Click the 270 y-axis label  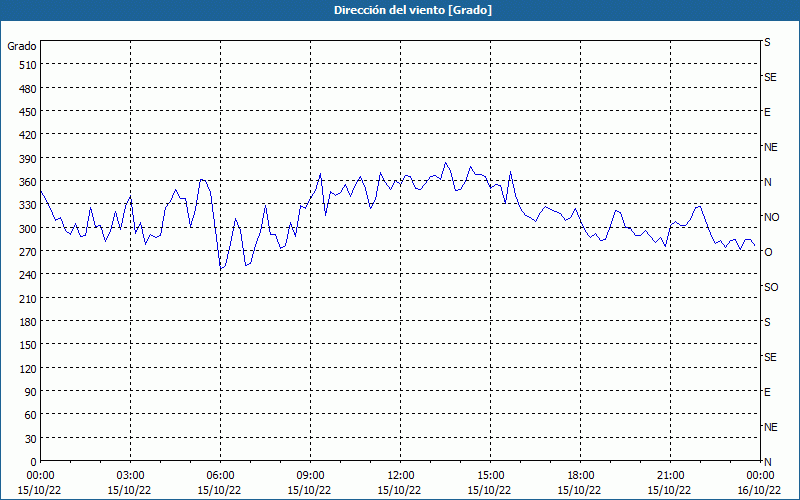click(x=28, y=252)
